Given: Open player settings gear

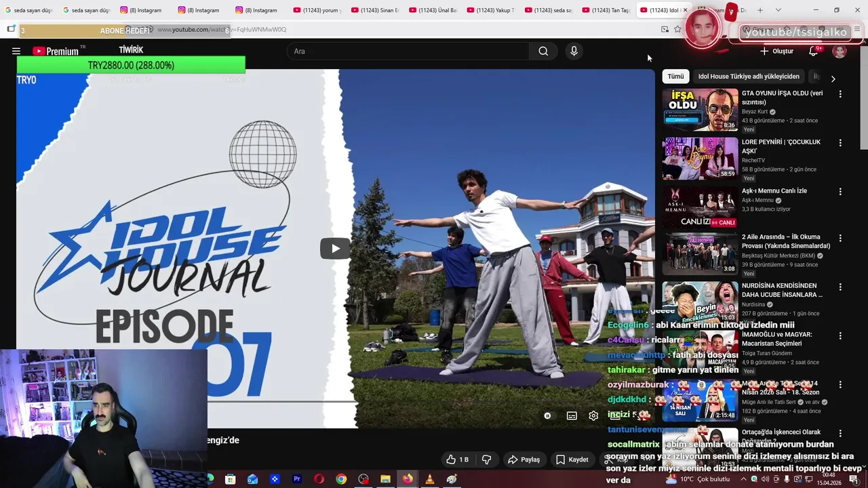Looking at the screenshot, I should tap(593, 415).
